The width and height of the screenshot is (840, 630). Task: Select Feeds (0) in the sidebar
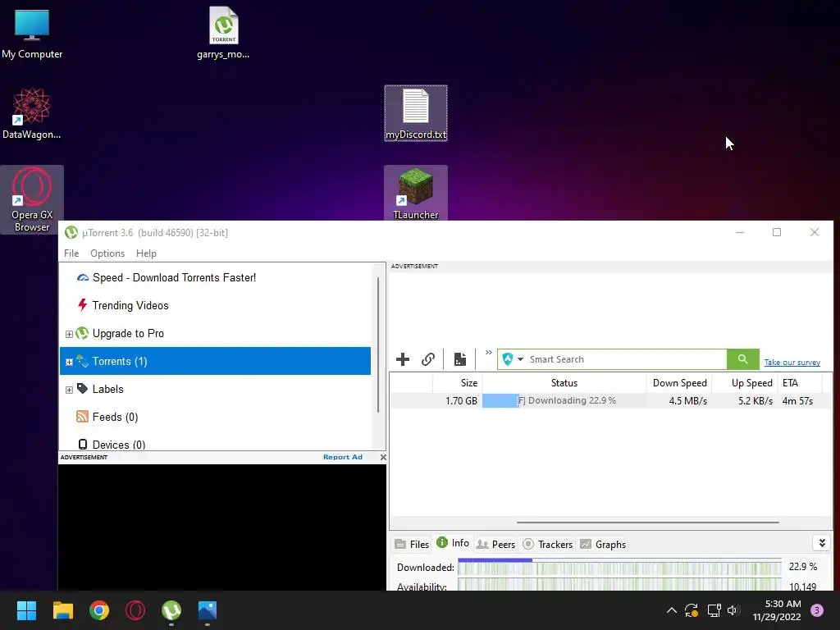click(115, 417)
